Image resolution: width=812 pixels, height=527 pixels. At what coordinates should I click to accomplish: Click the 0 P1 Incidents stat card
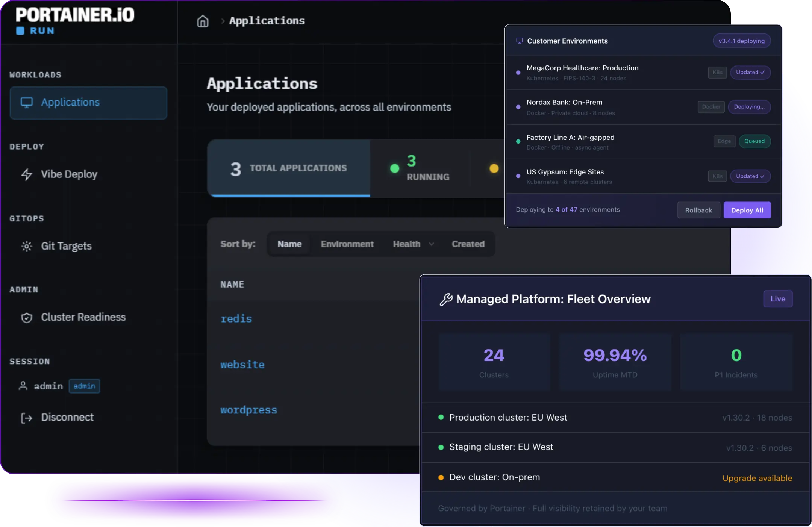click(736, 362)
